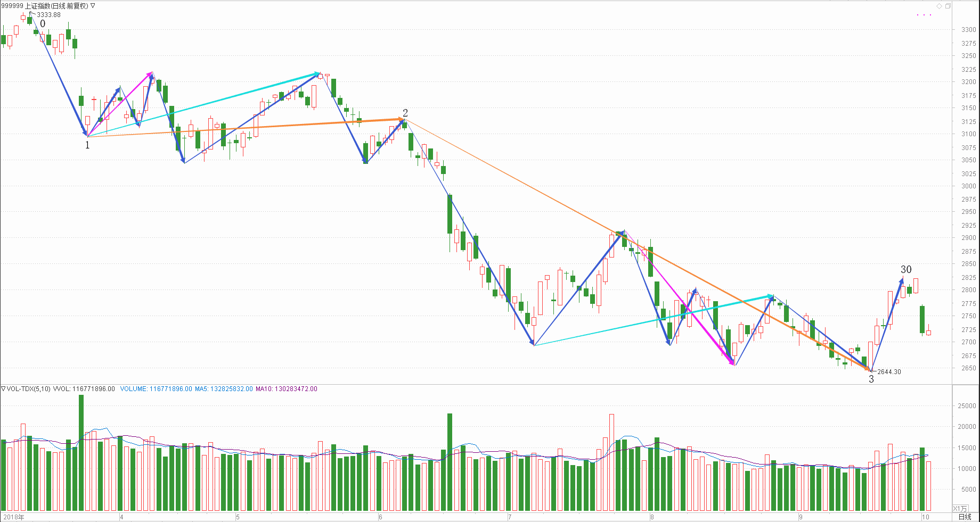Click the overlapping-squares window icon at top-right
Viewport: 980px width, 522px height.
tap(948, 6)
